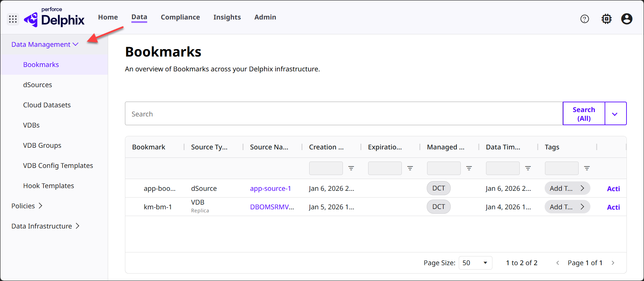Click the Creation date column filter icon
The image size is (644, 281).
tap(351, 168)
